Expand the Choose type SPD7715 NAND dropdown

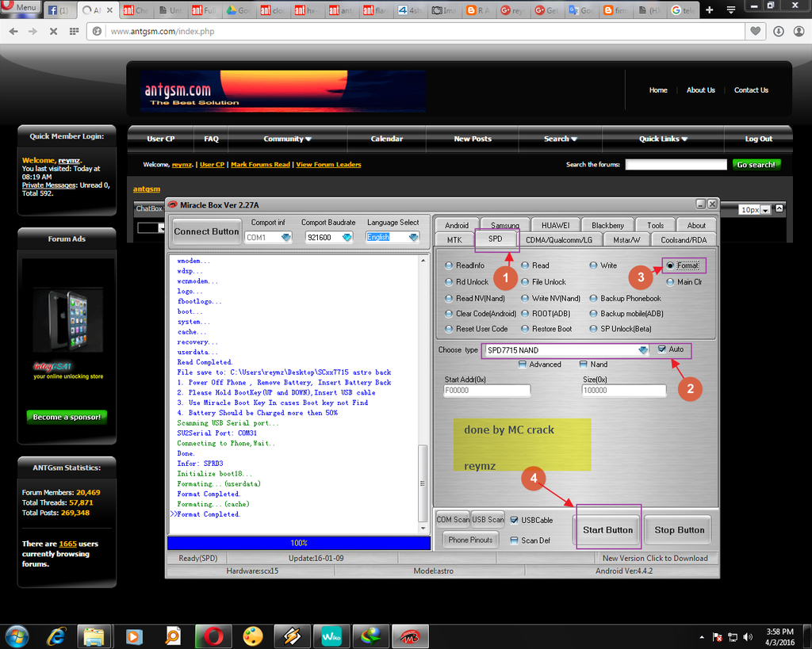pyautogui.click(x=643, y=350)
